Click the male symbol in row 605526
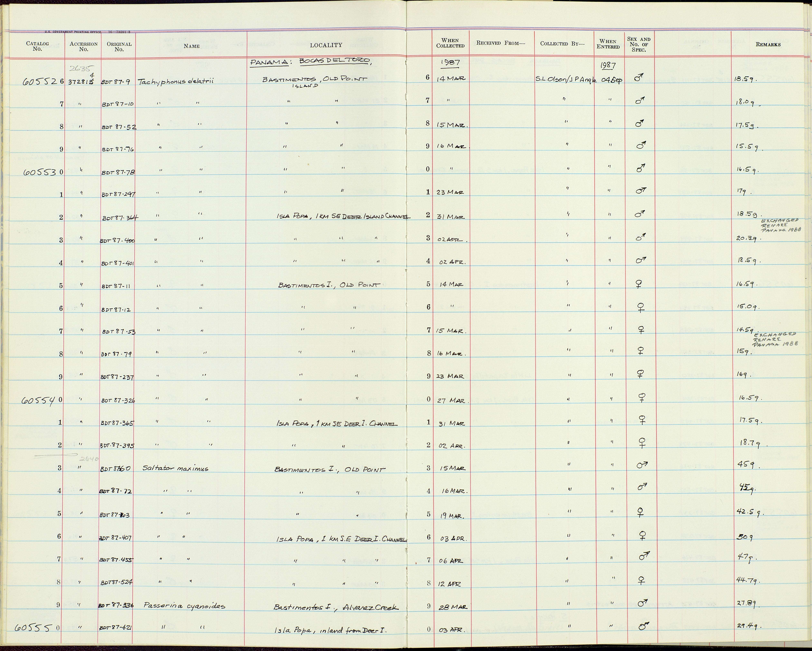Viewport: 812px width, 651px height. point(638,78)
